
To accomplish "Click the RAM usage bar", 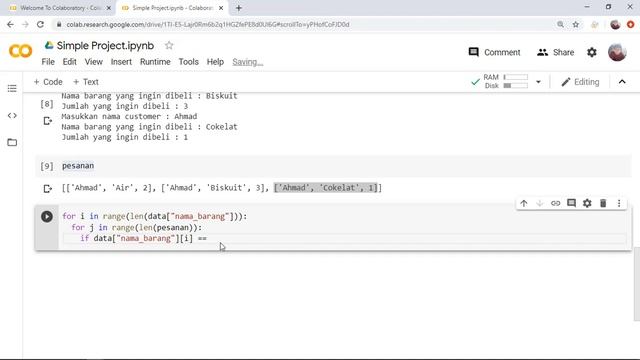I will click(516, 77).
